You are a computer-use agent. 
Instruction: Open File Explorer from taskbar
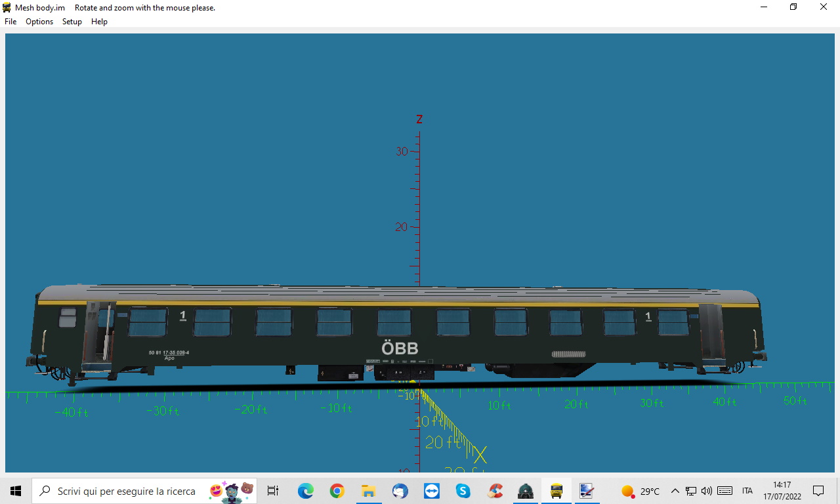[368, 491]
